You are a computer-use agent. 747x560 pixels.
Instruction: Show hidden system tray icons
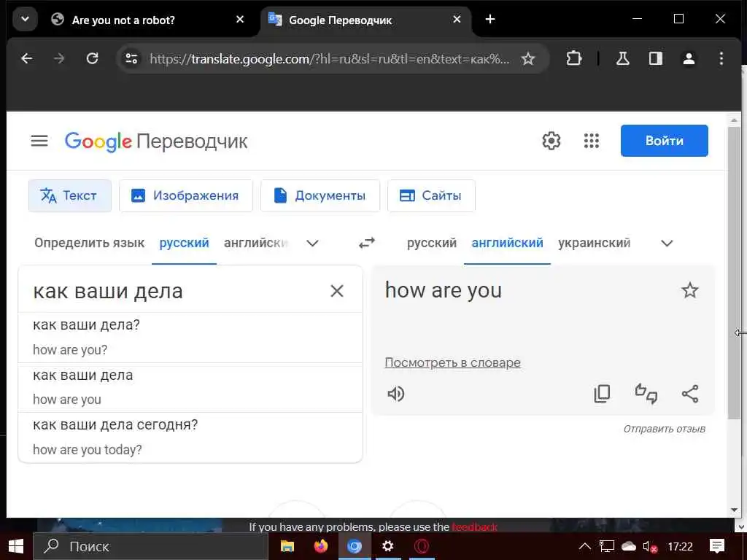pos(584,546)
